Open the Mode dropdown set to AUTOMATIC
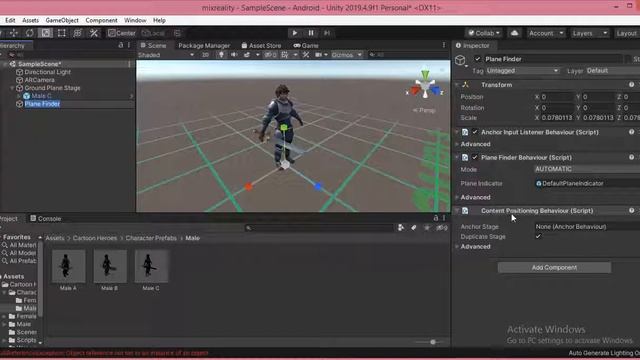Viewport: 640px width, 360px height. click(587, 169)
